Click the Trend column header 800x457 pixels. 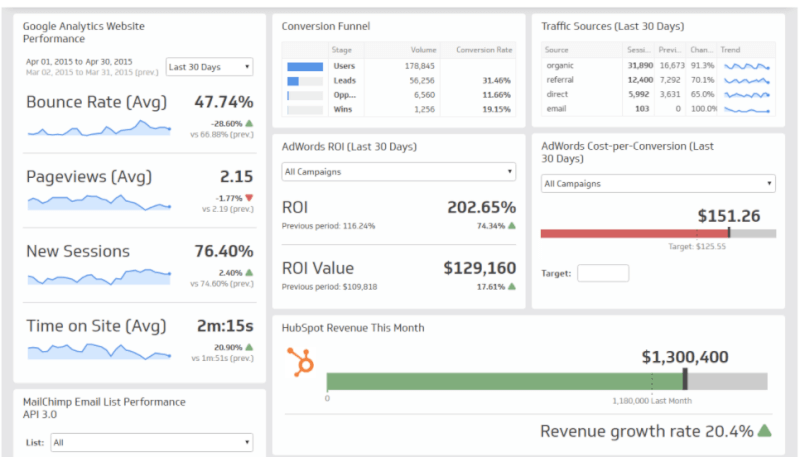point(731,49)
